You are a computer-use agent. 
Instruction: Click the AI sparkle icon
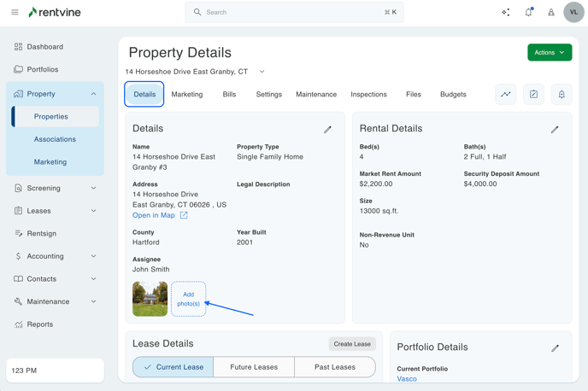tap(506, 13)
